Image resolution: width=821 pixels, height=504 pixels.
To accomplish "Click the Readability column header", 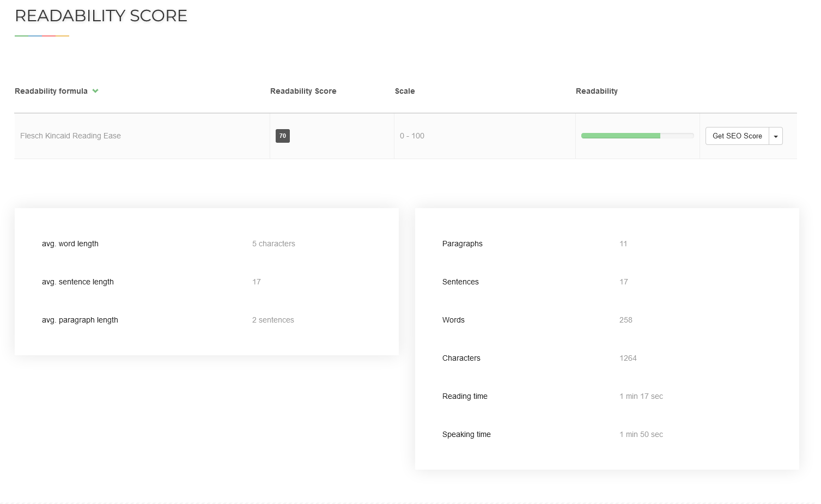I will 597,91.
